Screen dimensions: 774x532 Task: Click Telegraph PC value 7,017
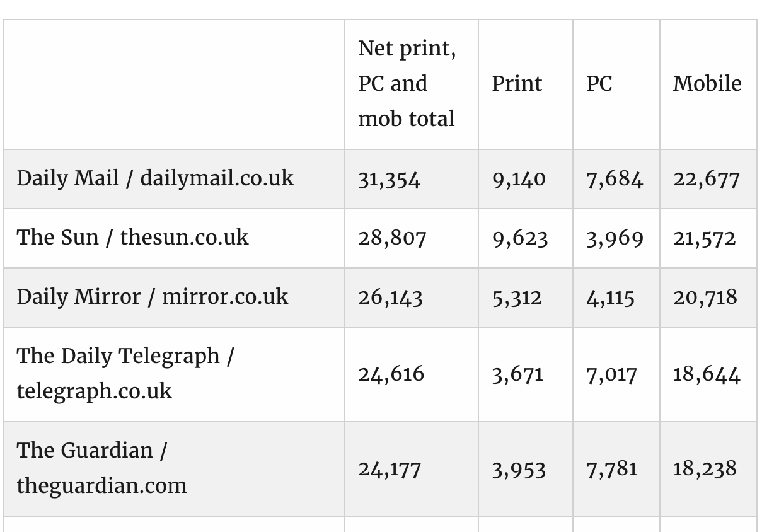coord(611,375)
